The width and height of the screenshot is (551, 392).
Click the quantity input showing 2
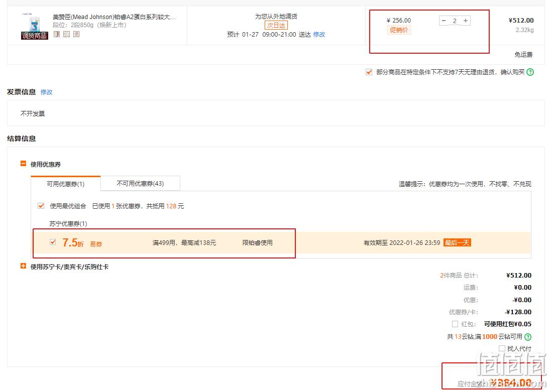point(455,21)
